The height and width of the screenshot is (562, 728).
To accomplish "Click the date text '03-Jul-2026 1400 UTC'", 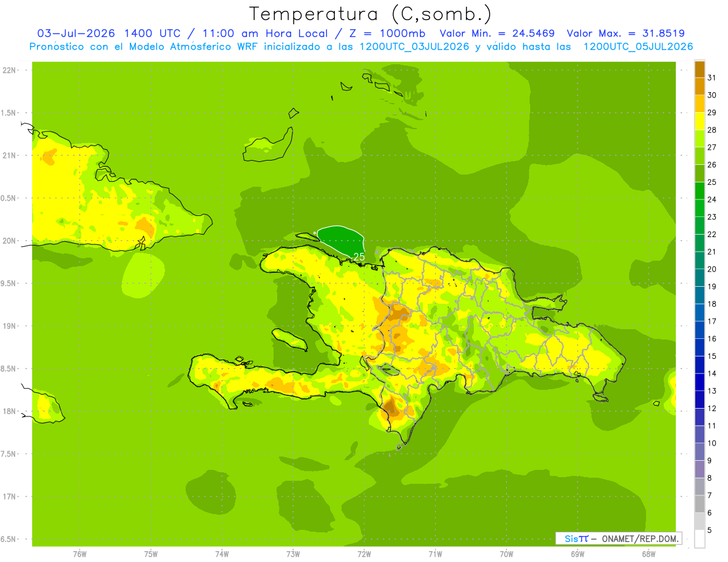I will pos(109,33).
